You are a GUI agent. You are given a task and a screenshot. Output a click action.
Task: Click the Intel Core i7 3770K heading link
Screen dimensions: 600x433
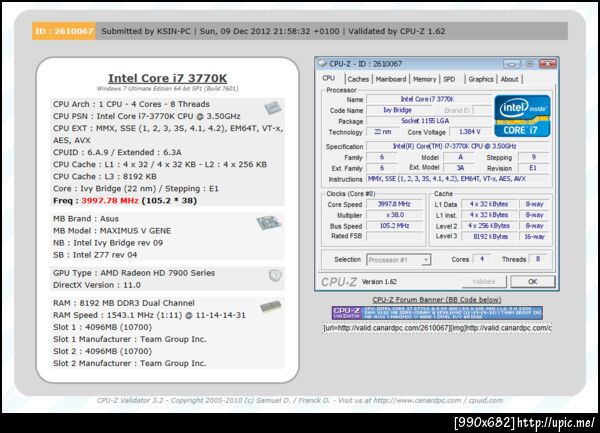[167, 78]
